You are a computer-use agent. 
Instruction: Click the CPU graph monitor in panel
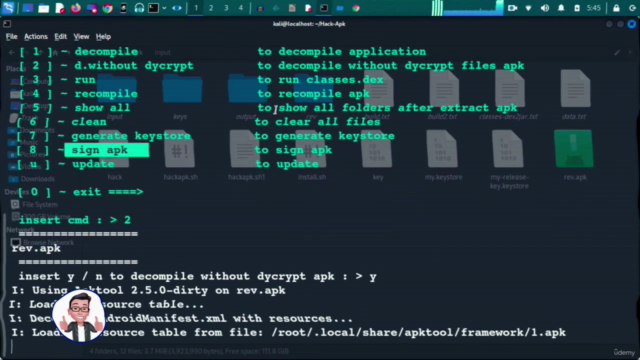(x=468, y=8)
